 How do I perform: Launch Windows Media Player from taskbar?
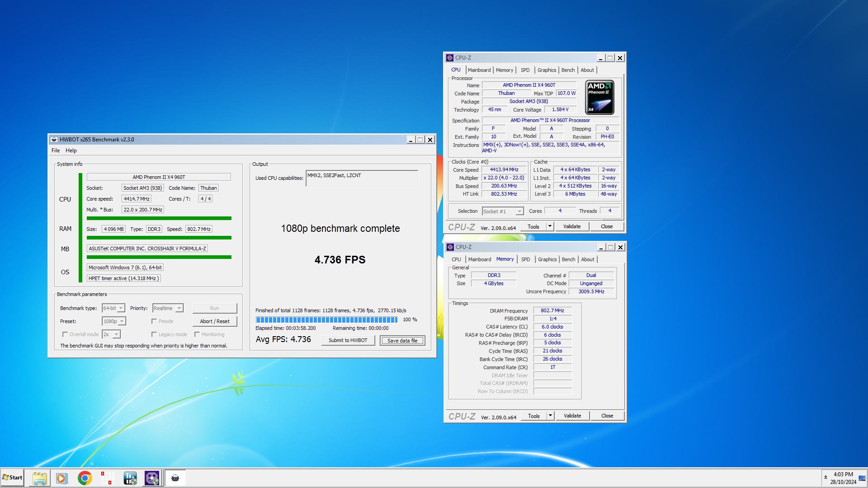[62, 478]
